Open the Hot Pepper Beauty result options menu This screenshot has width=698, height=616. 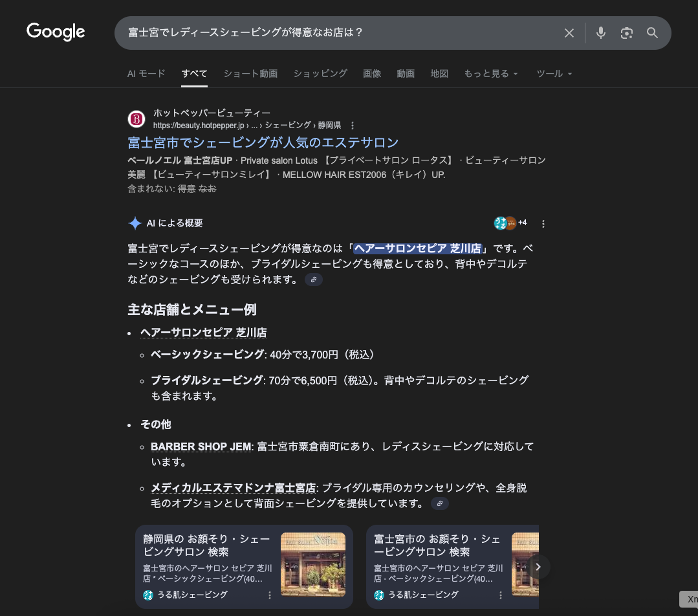click(x=353, y=125)
